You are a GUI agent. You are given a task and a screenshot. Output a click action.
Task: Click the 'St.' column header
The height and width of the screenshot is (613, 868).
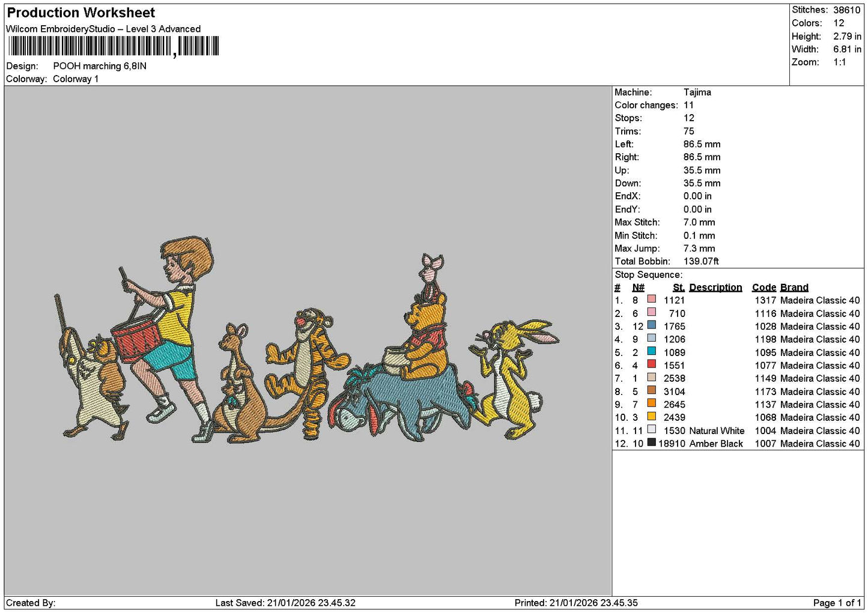679,288
